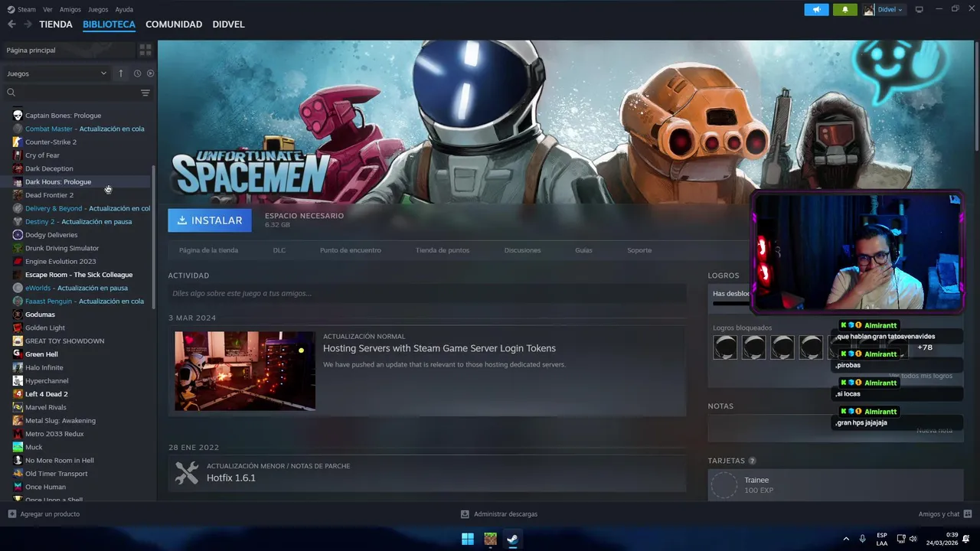Show recent activity clock filter

(x=137, y=73)
